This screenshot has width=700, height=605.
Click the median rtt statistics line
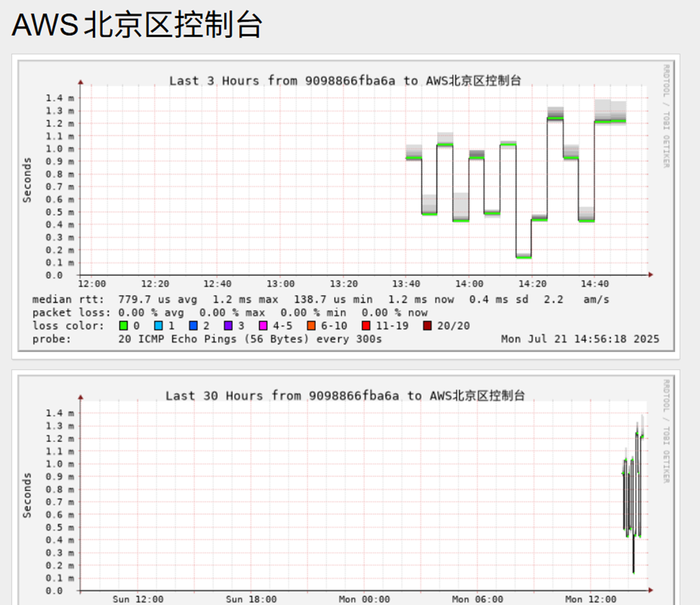tap(321, 300)
